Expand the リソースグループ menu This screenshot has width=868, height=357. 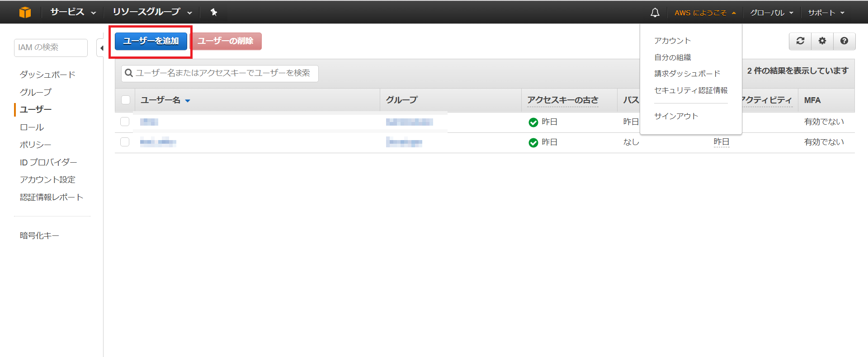pos(152,12)
